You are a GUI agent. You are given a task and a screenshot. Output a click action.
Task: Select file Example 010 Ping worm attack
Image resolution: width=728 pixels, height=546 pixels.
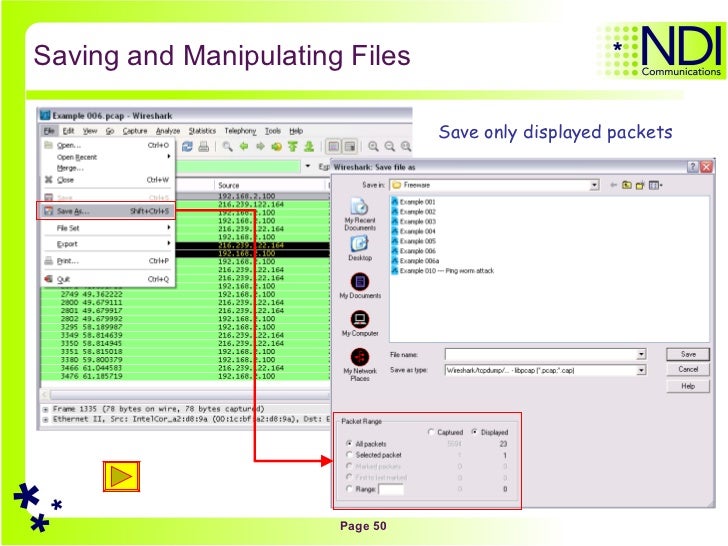pyautogui.click(x=442, y=271)
